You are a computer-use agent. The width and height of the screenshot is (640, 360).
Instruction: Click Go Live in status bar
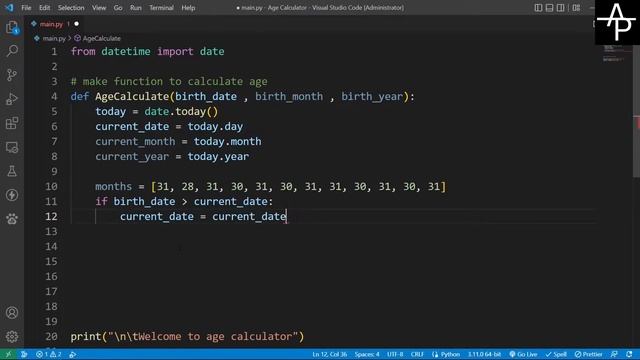[523, 354]
